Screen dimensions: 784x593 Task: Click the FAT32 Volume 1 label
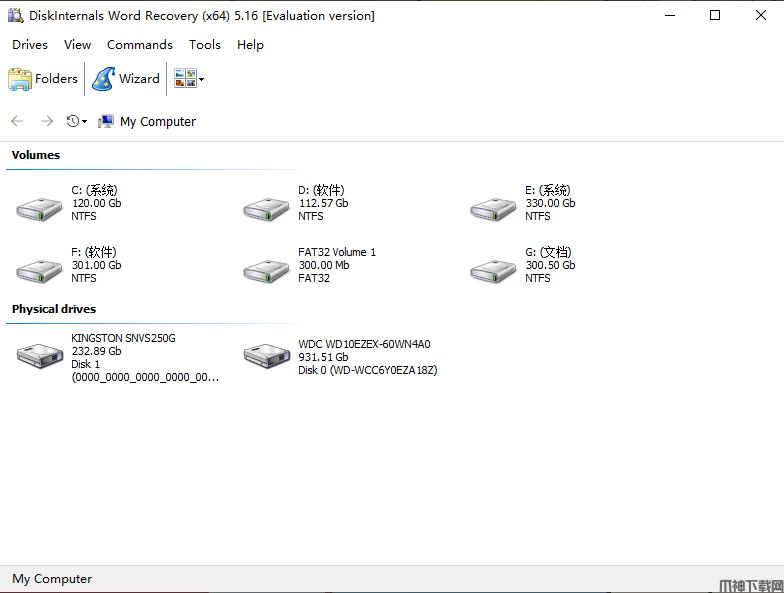337,252
